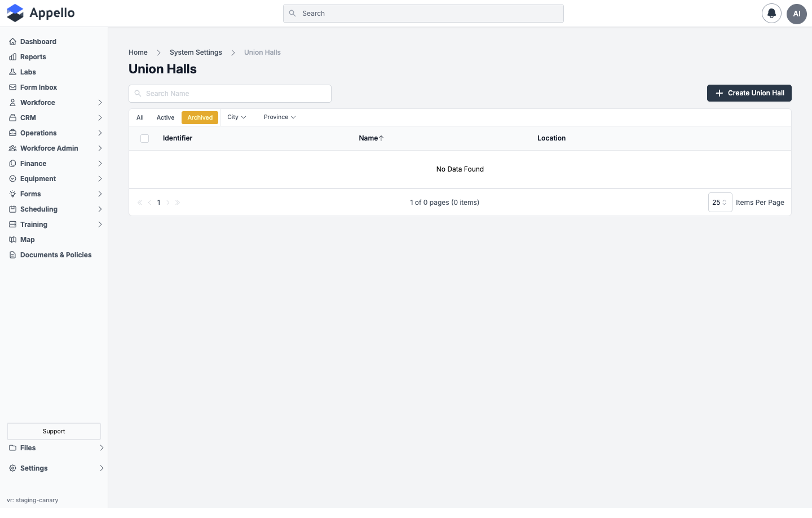Image resolution: width=812 pixels, height=518 pixels.
Task: Click the Form Inbox envelope icon
Action: pyautogui.click(x=12, y=87)
